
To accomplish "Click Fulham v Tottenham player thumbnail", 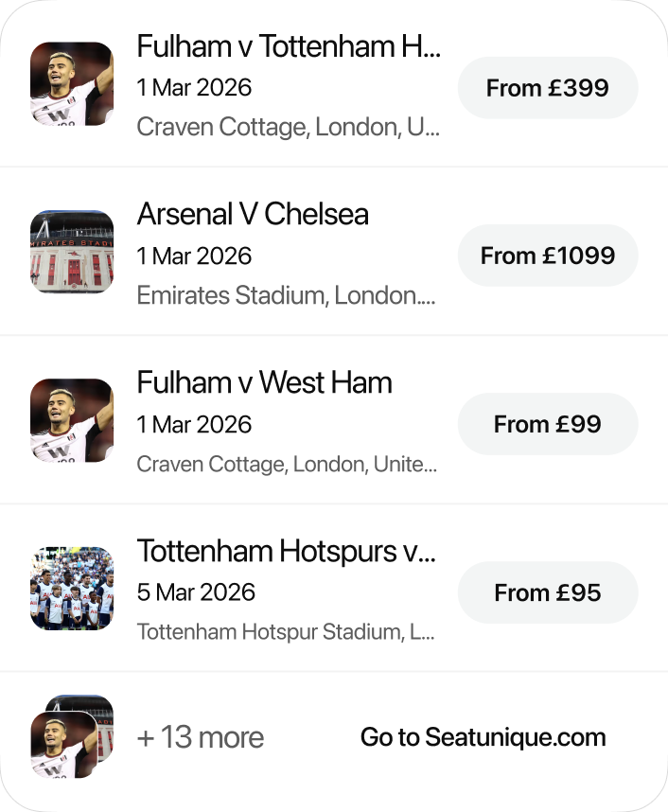I will pos(72,83).
